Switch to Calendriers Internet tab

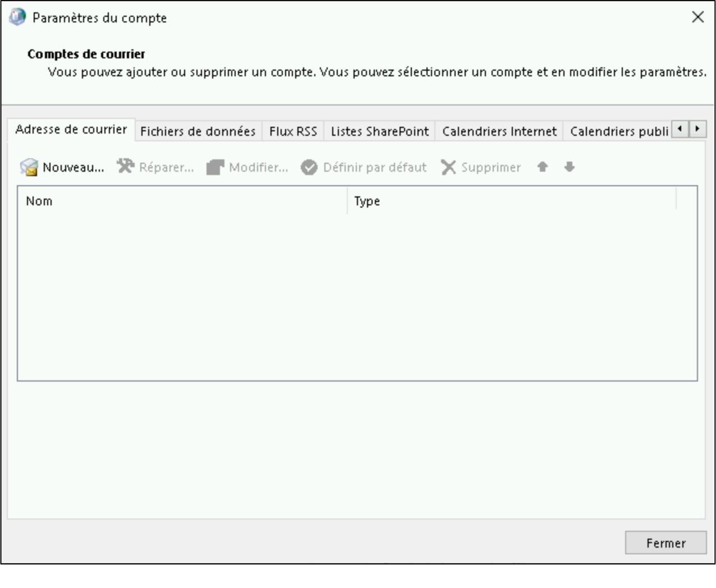pos(499,131)
